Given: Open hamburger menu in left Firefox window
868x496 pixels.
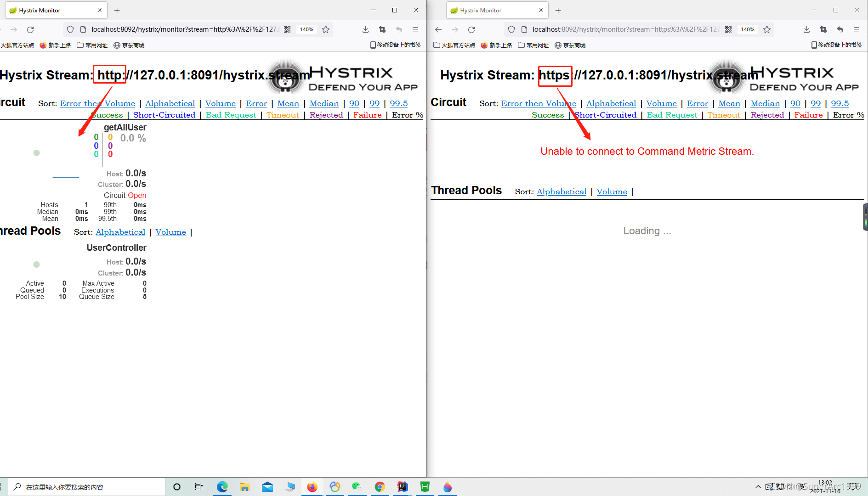Looking at the screenshot, I should (x=415, y=29).
